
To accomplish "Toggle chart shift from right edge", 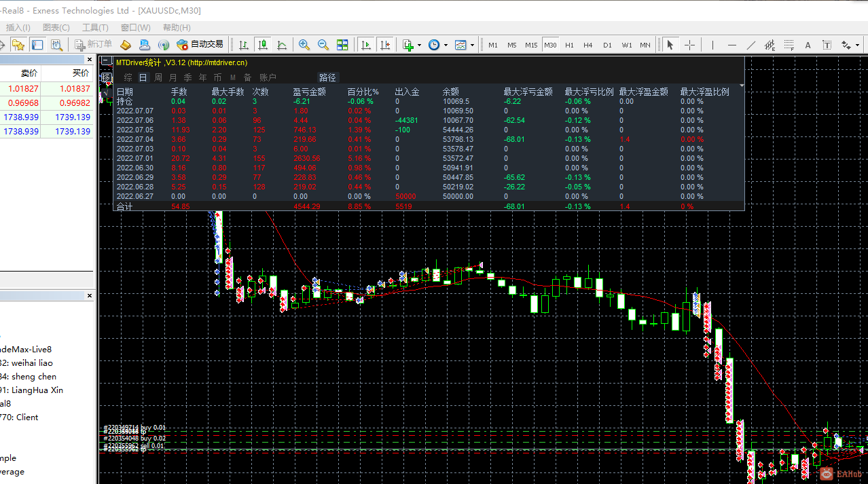I will (385, 45).
